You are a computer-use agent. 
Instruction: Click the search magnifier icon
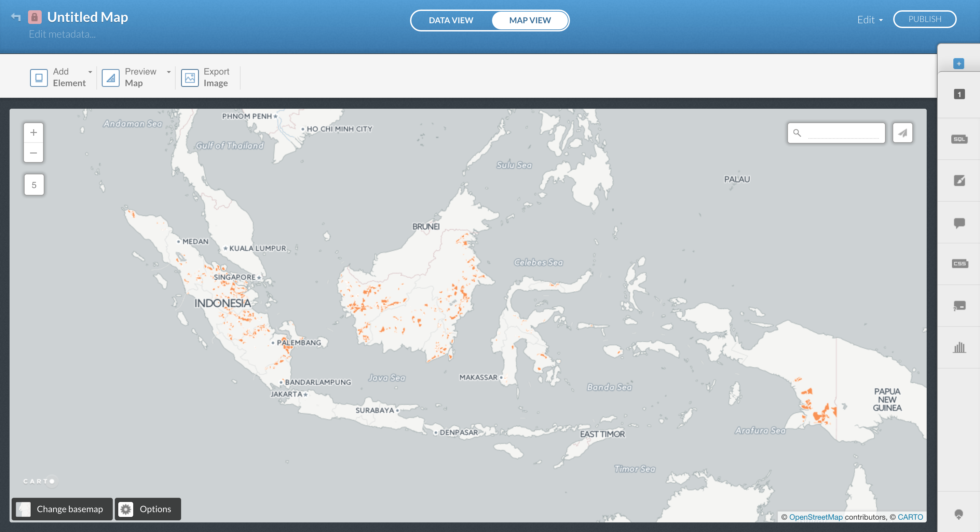point(797,133)
